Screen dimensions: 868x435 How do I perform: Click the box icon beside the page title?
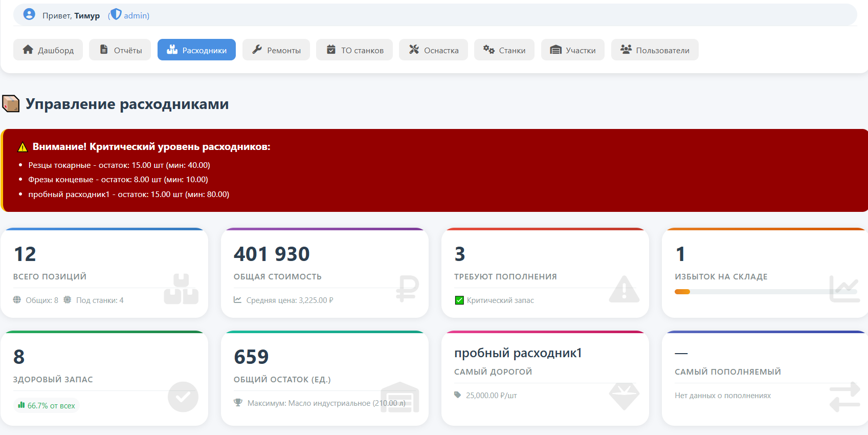11,103
